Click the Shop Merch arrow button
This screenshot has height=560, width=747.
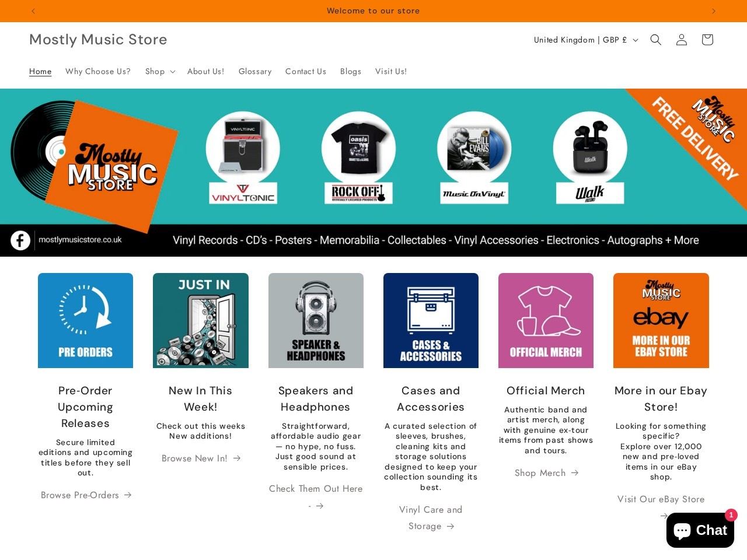546,473
